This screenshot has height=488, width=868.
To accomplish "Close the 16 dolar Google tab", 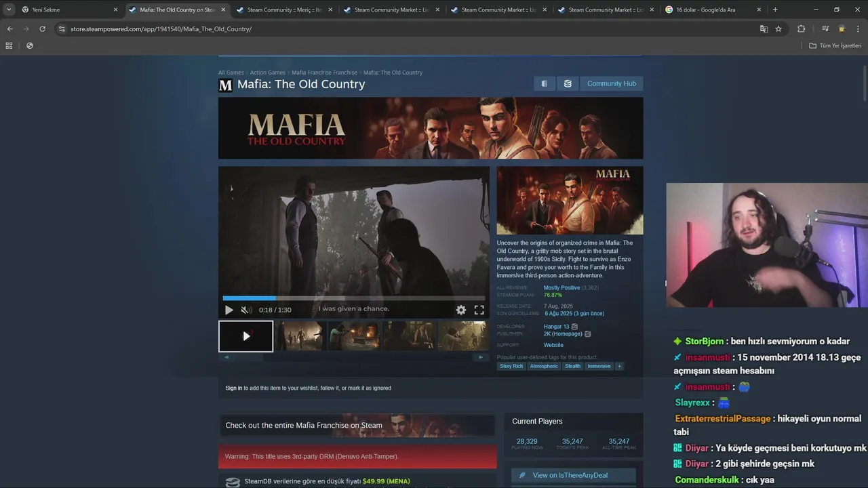I will click(x=758, y=9).
